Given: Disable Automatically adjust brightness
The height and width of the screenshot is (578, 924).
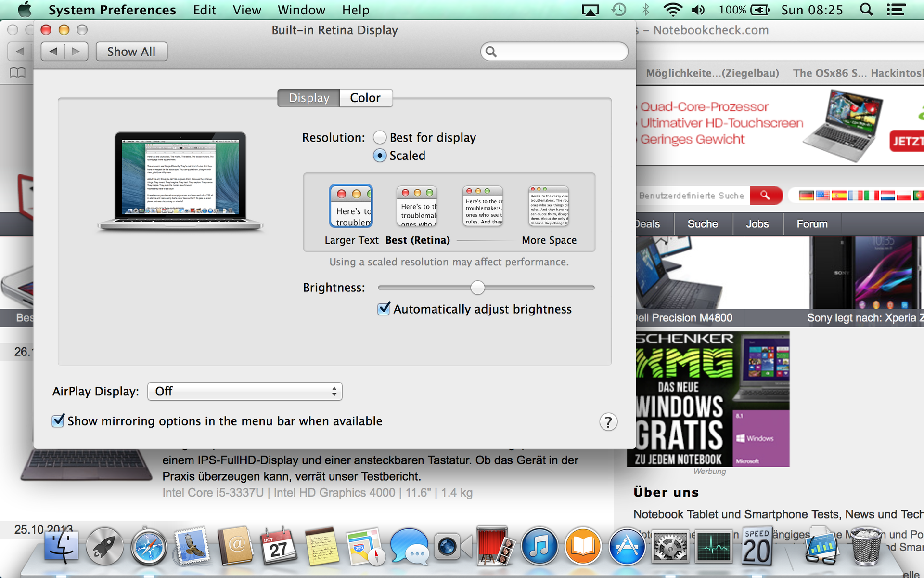Looking at the screenshot, I should click(x=384, y=309).
